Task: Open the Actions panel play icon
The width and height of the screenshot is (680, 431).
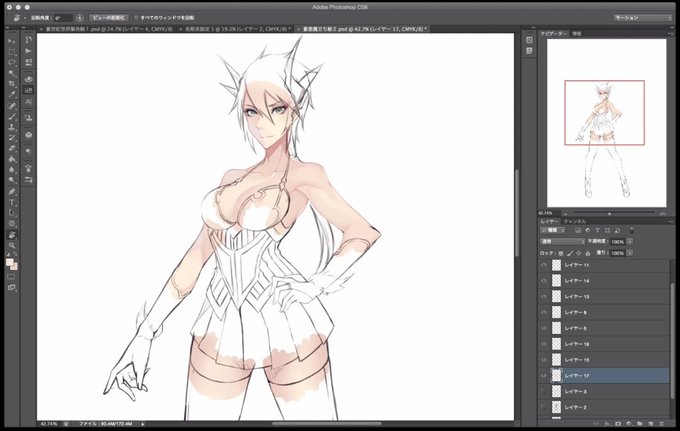Action: click(29, 51)
